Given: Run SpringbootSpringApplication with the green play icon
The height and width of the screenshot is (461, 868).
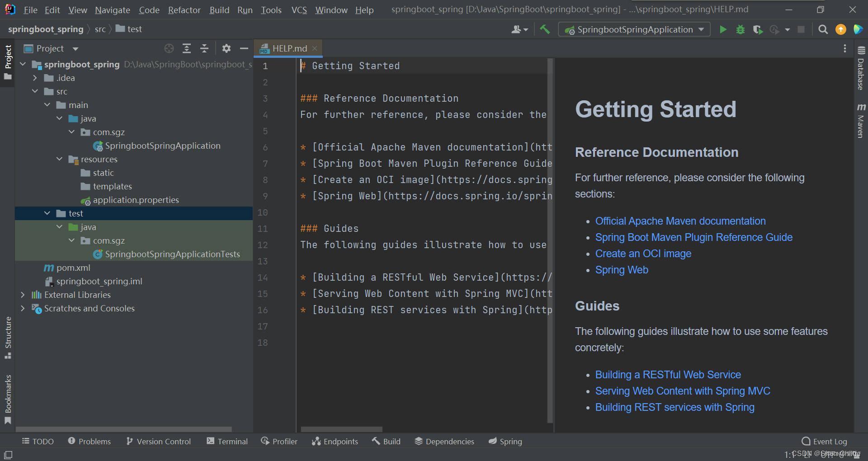Looking at the screenshot, I should pos(723,29).
